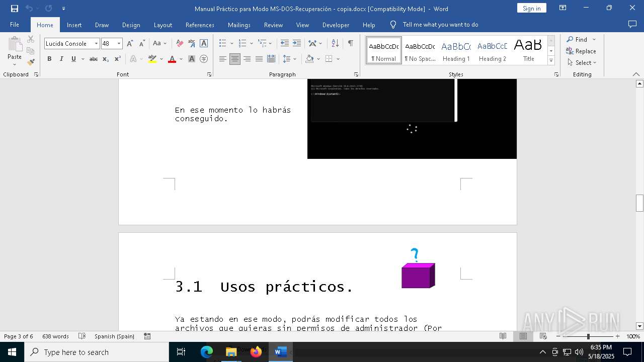Click the vertical scrollbar thumb
Viewport: 644px width, 362px height.
click(x=639, y=203)
